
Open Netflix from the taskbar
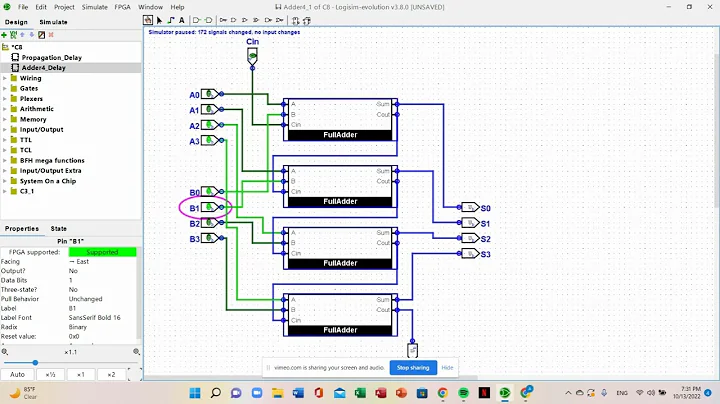(484, 393)
